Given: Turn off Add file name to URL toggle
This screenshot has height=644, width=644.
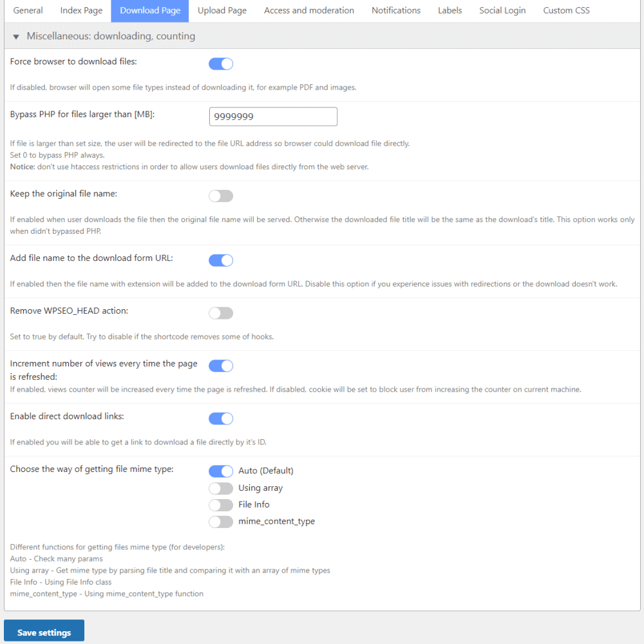Looking at the screenshot, I should (x=220, y=260).
